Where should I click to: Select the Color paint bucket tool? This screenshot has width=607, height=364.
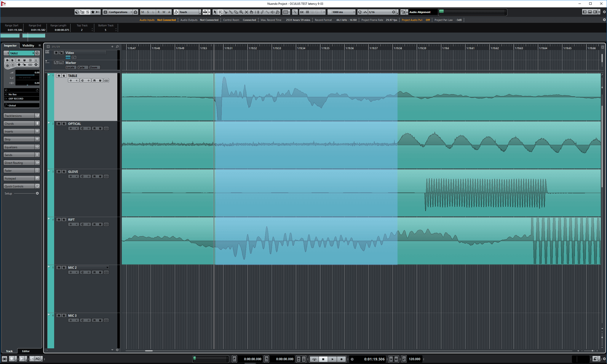pos(278,12)
